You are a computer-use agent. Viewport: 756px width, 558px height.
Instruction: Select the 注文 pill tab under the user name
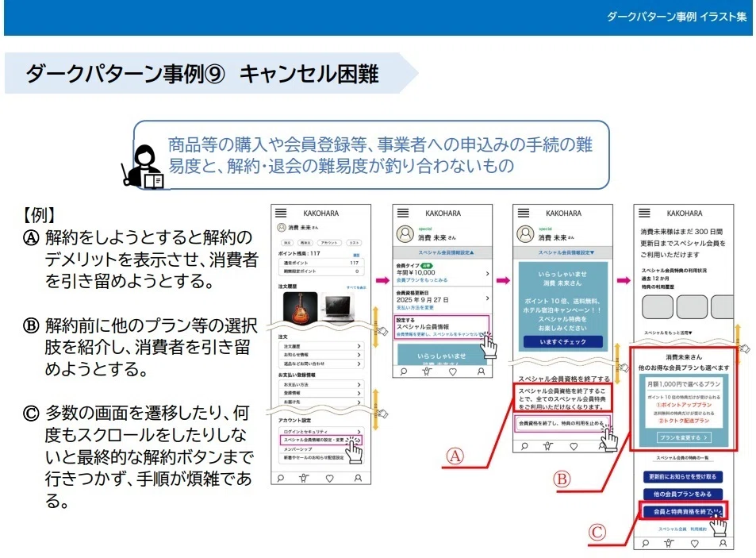pos(287,243)
